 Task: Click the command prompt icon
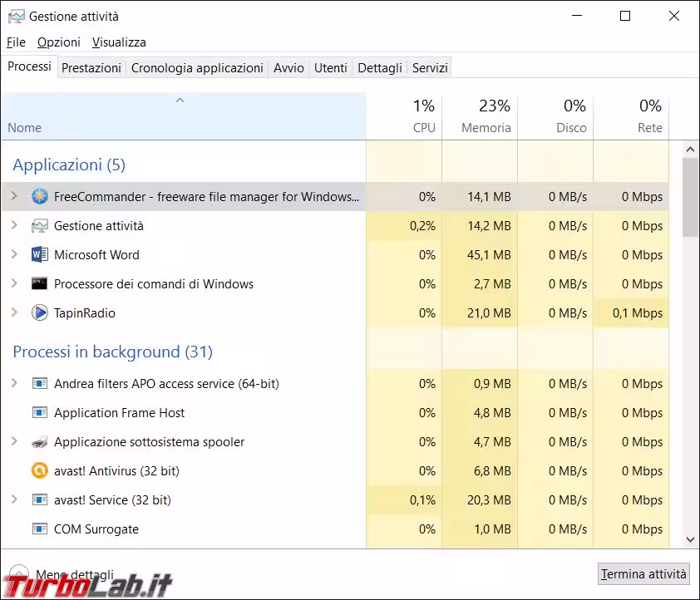pyautogui.click(x=40, y=283)
